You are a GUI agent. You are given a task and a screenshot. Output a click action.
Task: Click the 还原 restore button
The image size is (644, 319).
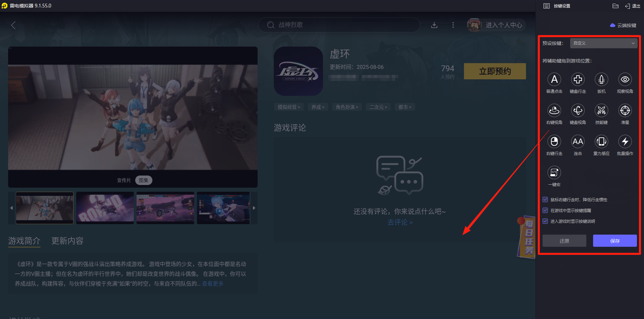point(564,241)
